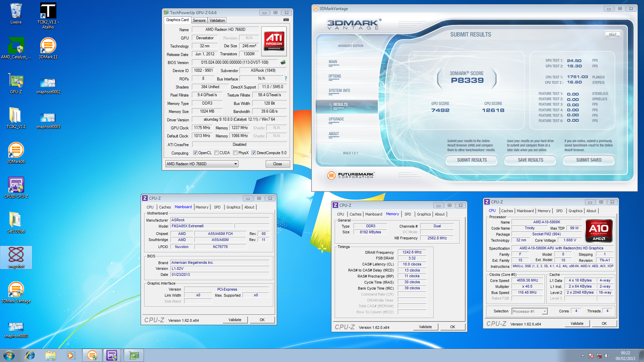Click the CPU-Z Manufacturer field ASRock
Viewport: 644px width, 362px height.
pyautogui.click(x=220, y=220)
